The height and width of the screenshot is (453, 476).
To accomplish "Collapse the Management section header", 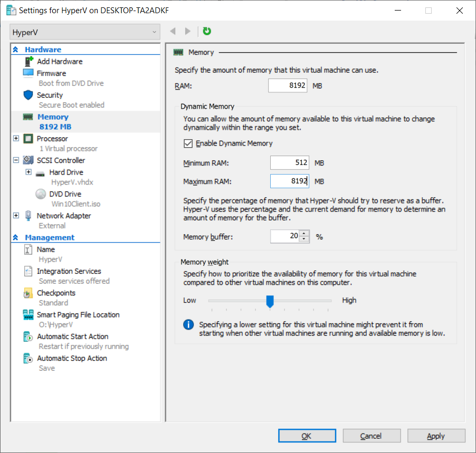I will pyautogui.click(x=16, y=238).
